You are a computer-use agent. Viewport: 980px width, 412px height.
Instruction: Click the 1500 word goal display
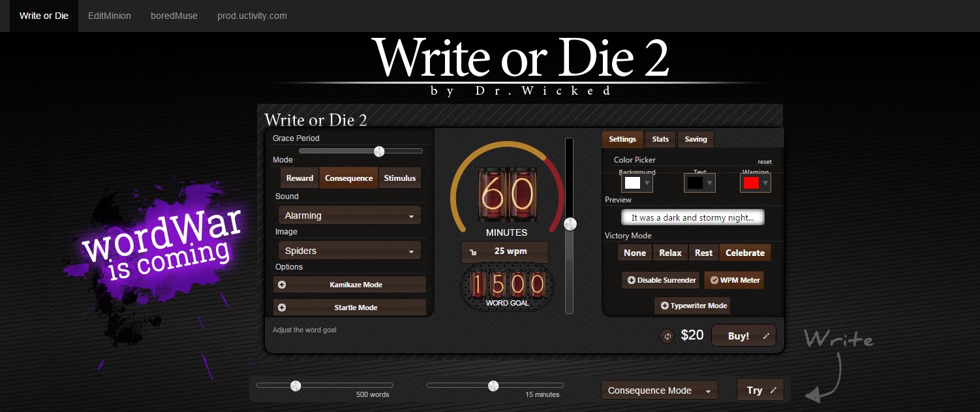coord(508,283)
